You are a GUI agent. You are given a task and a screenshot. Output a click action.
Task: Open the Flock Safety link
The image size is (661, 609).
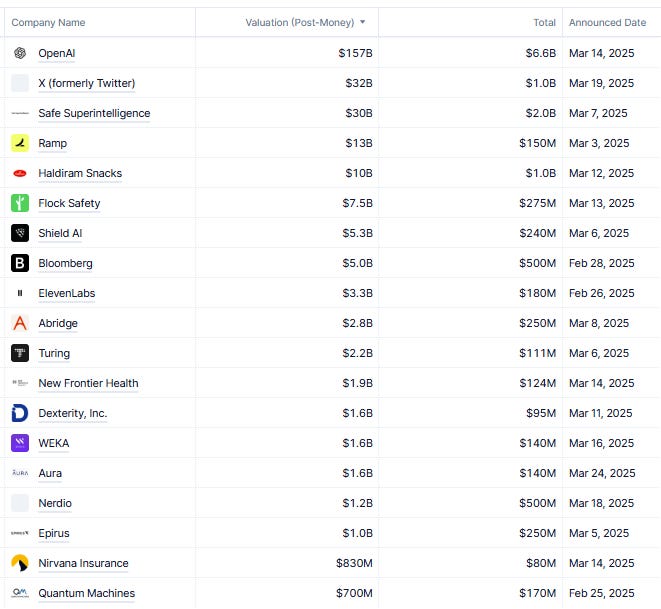(x=69, y=203)
